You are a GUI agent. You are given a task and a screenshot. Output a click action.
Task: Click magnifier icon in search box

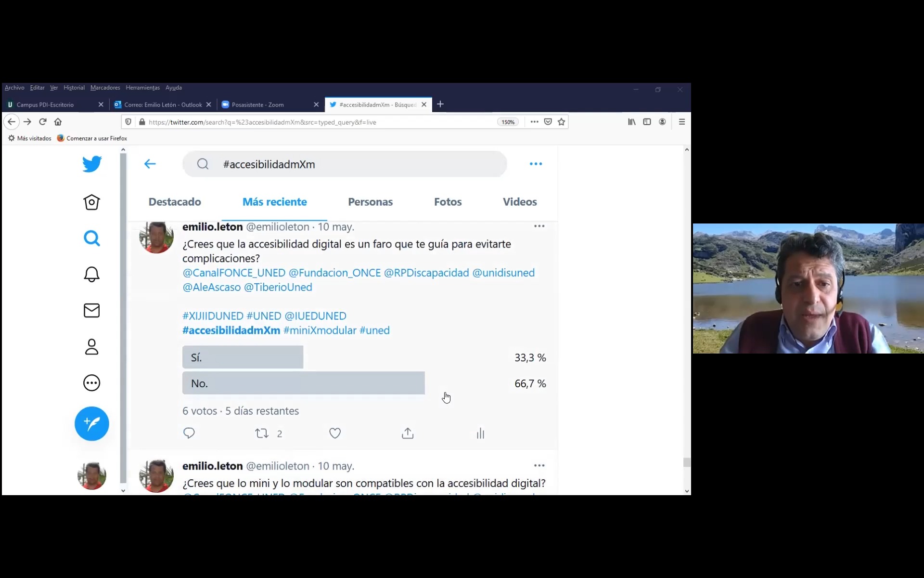[203, 164]
